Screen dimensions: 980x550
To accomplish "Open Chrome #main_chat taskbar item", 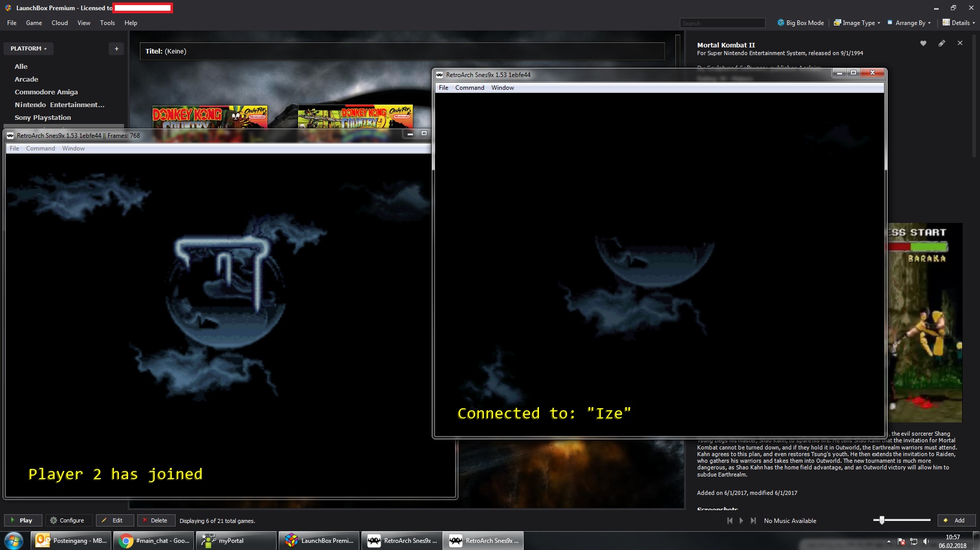I will pos(154,541).
